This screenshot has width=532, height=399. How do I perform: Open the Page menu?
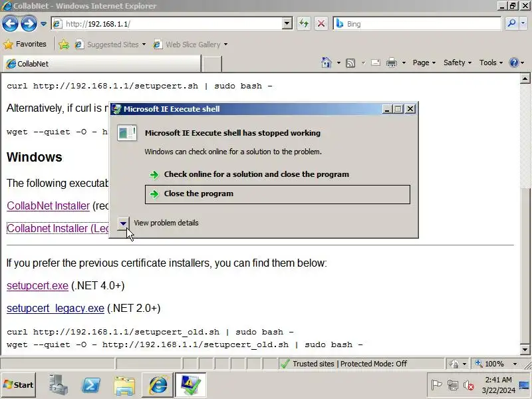click(x=424, y=63)
